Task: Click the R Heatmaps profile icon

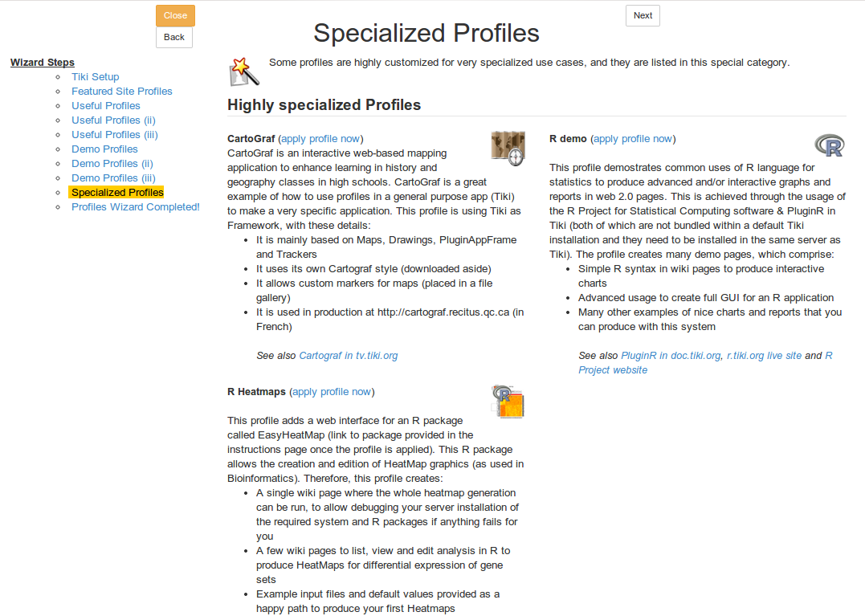Action: pos(508,402)
